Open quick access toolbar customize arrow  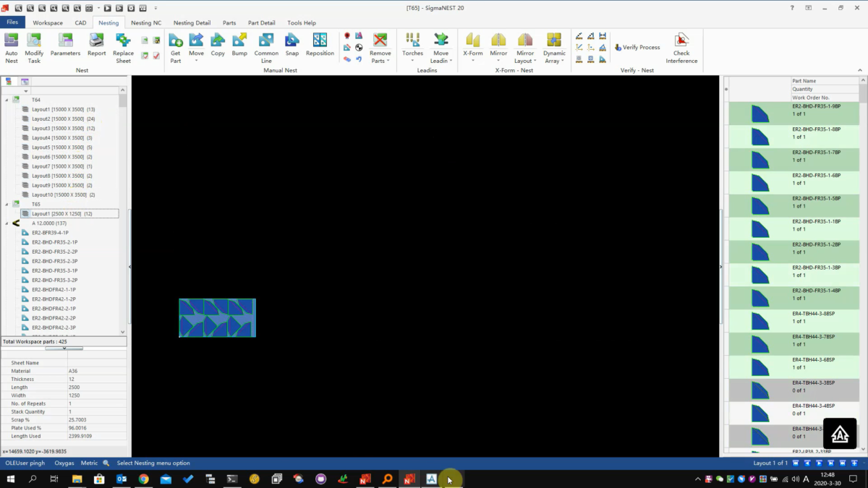point(156,8)
